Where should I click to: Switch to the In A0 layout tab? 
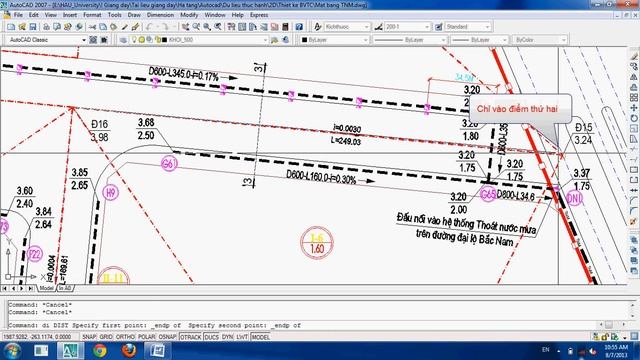click(65, 288)
